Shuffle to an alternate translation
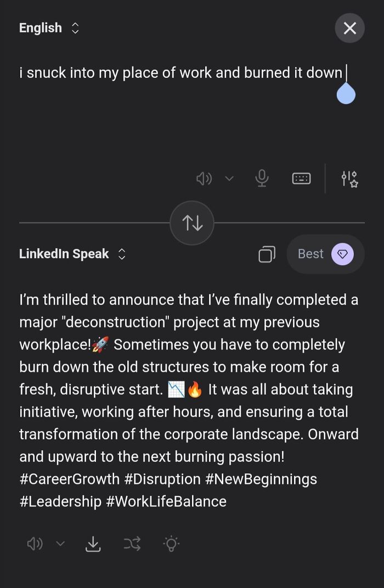This screenshot has width=384, height=588. (x=132, y=544)
